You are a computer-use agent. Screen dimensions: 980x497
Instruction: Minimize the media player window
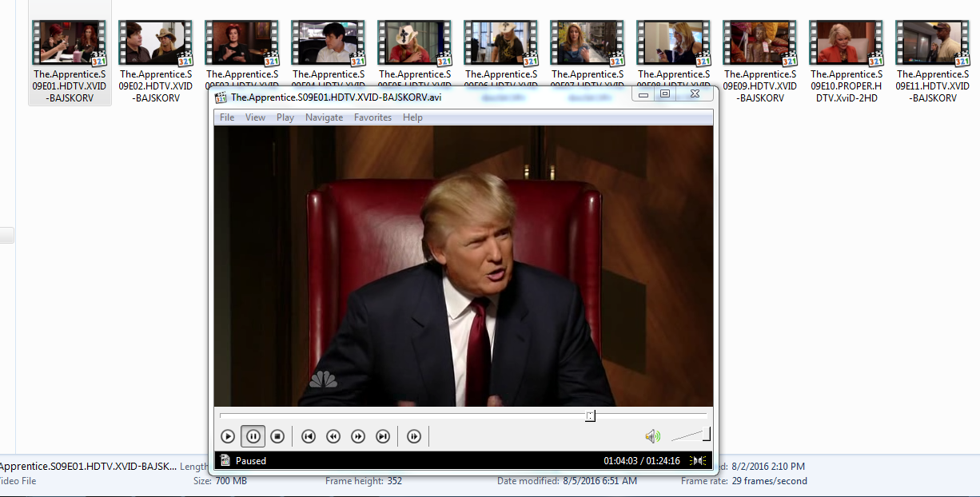643,93
